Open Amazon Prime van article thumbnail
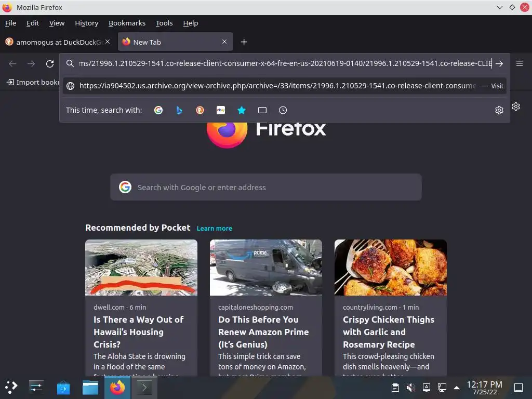532x399 pixels. click(265, 268)
